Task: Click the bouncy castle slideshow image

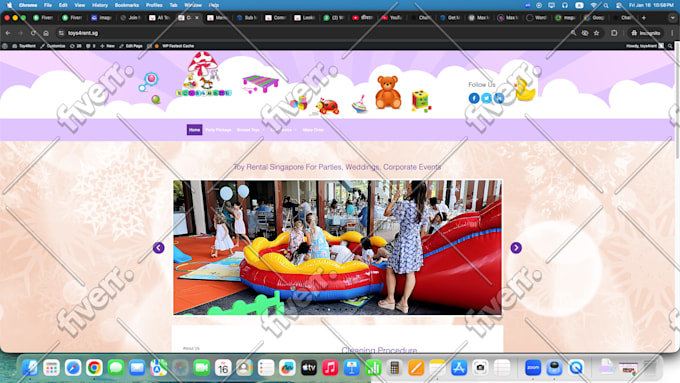Action: pos(337,247)
